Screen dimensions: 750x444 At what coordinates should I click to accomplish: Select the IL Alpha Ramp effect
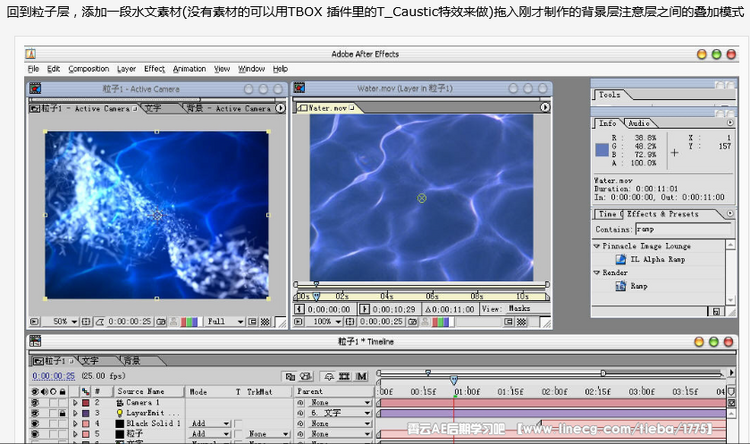[651, 259]
